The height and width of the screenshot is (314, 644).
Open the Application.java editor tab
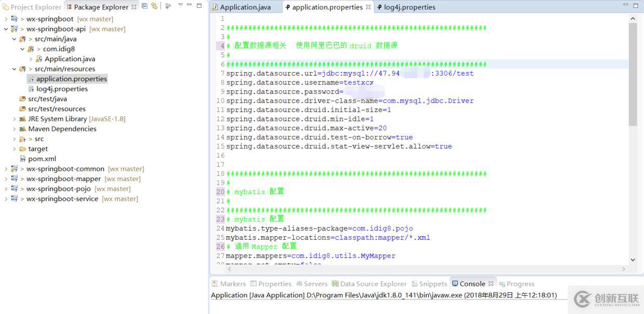(x=242, y=7)
